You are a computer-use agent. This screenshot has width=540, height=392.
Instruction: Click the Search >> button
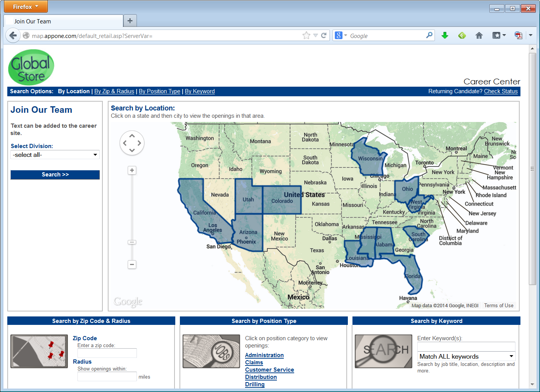point(55,175)
